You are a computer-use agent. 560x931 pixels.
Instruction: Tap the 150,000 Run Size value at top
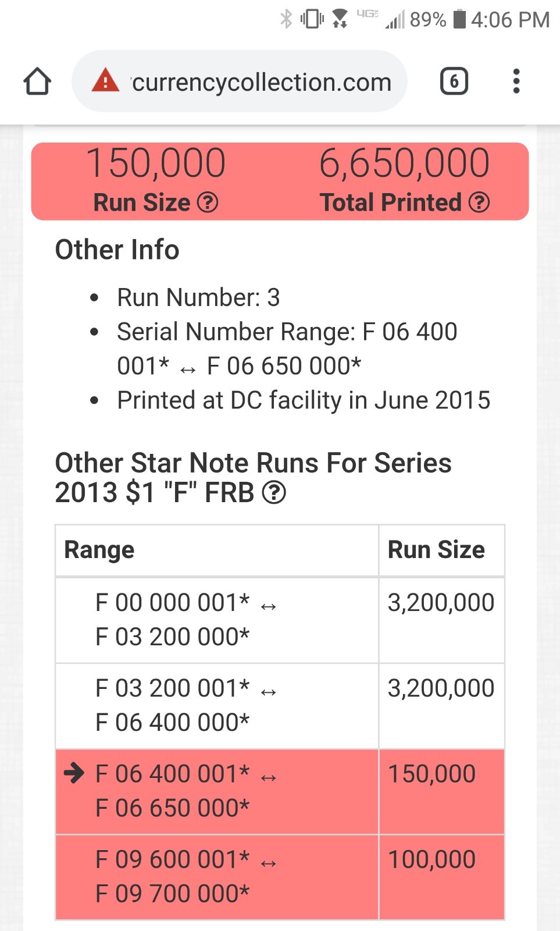pos(156,163)
